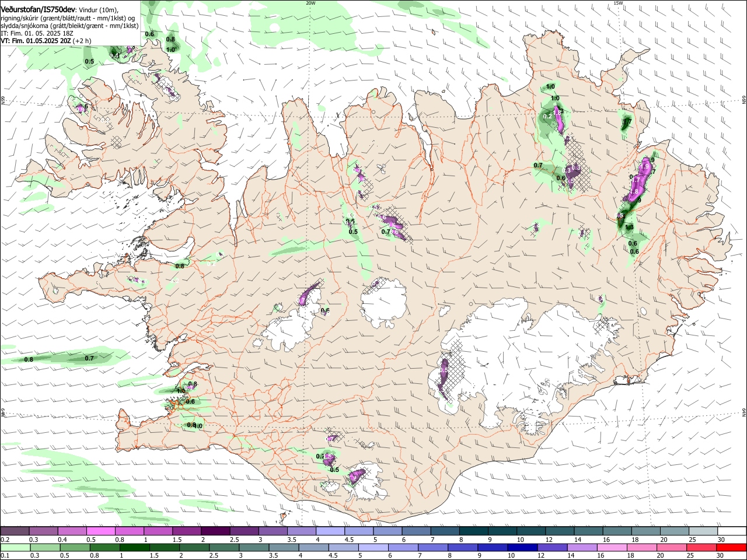Pick the rain scale swatch between 20 and 25
The width and height of the screenshot is (747, 560).
671,548
